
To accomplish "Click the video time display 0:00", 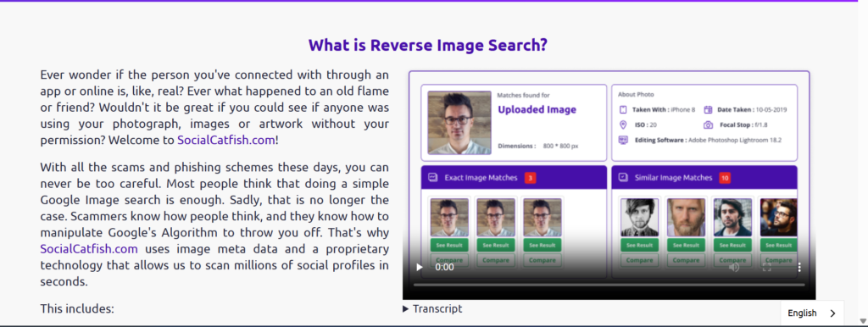I will [444, 267].
